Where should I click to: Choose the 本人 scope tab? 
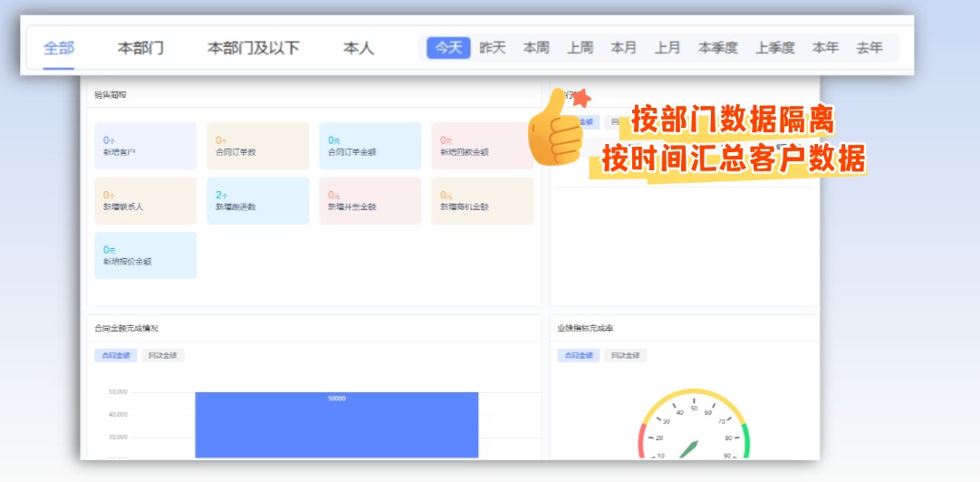point(359,48)
